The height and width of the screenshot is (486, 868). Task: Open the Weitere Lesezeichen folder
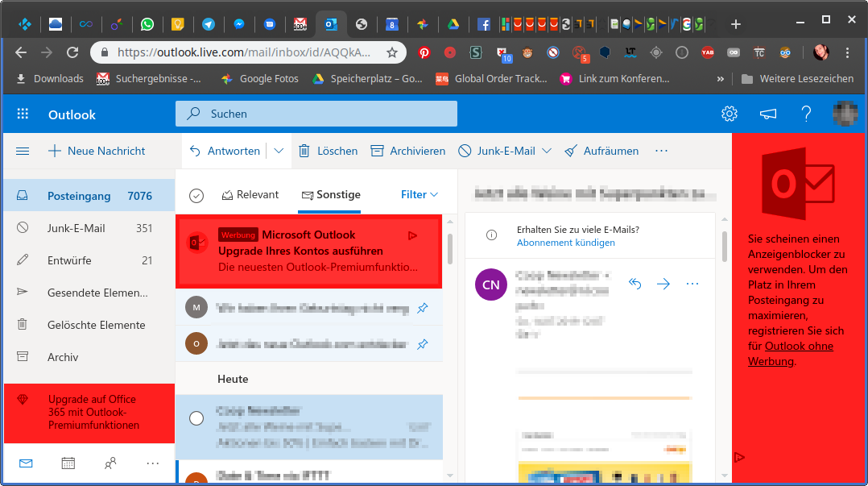[x=797, y=79]
